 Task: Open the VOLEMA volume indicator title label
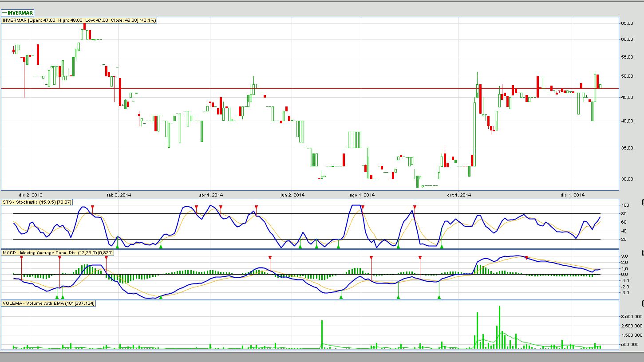49,303
